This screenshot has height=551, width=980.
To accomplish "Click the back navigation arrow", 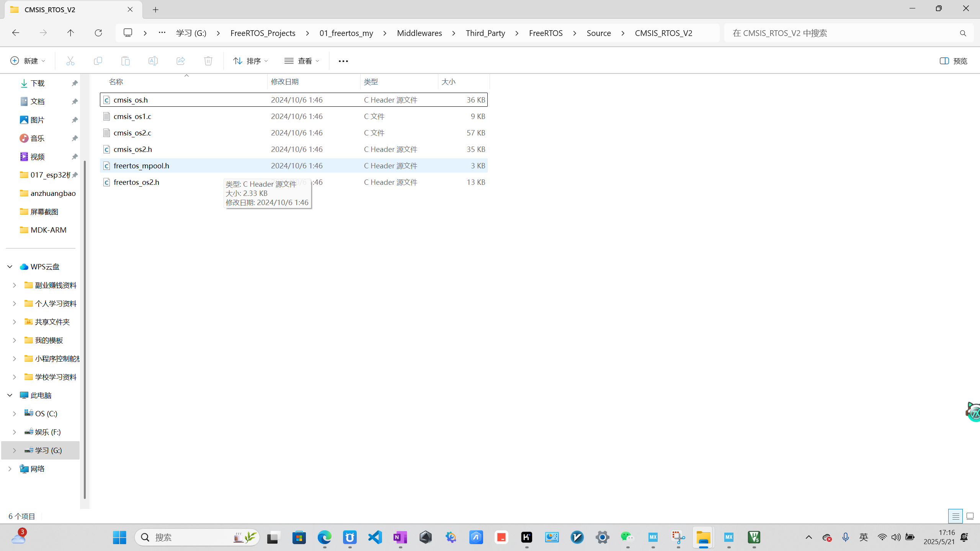I will (x=16, y=33).
